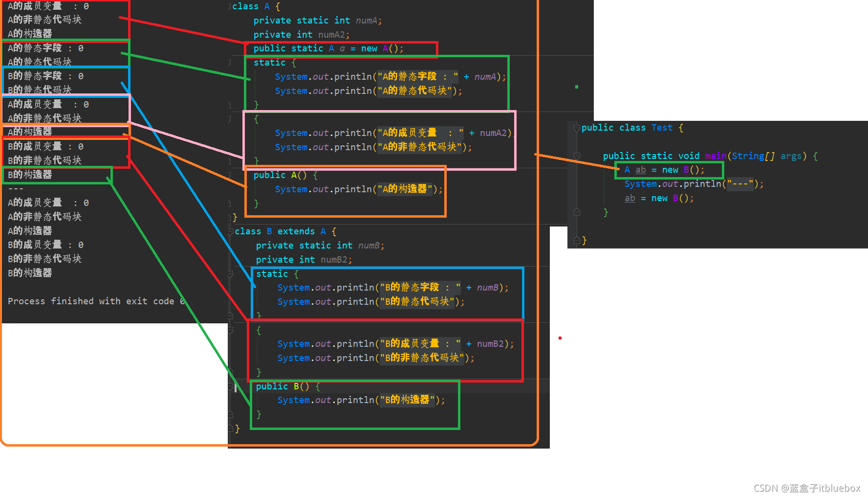868x497 pixels.
Task: Click line 'ab = new B();' after println
Action: pos(659,198)
